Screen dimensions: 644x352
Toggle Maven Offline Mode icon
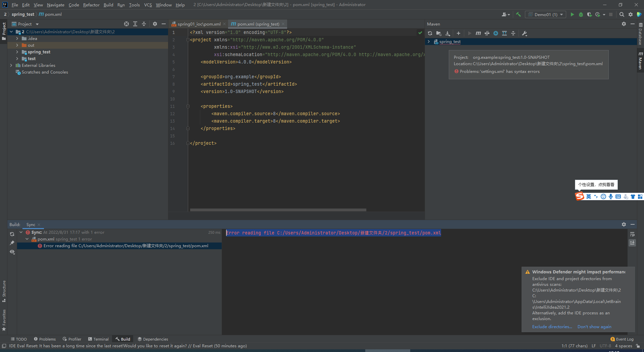(487, 33)
